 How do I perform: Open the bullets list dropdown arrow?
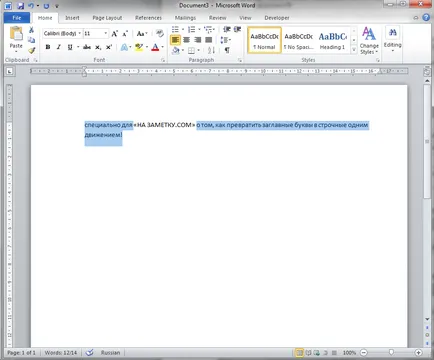click(183, 30)
